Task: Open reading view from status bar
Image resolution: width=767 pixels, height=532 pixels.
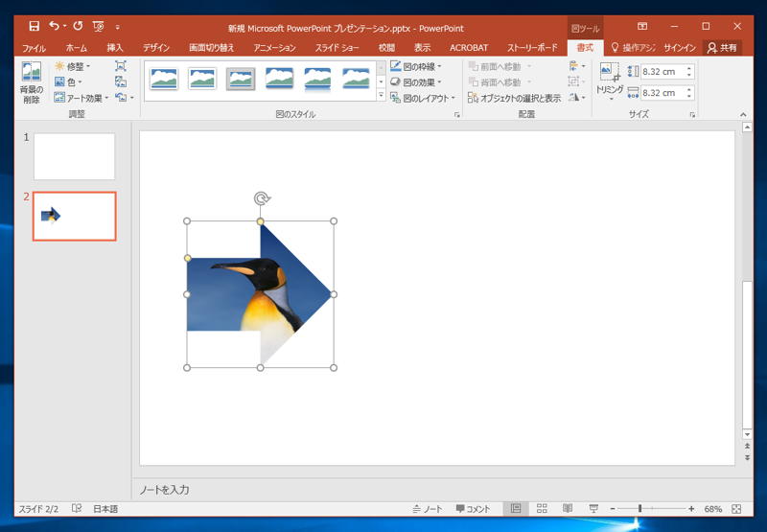Action: 568,509
